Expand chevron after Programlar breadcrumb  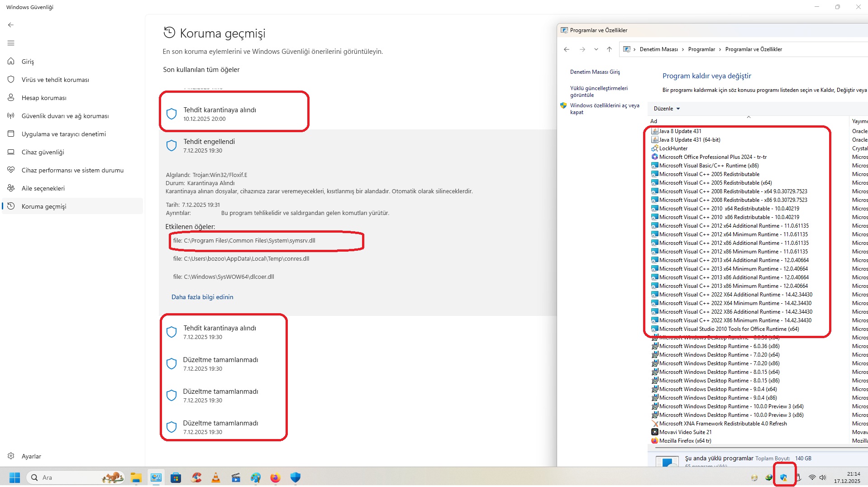point(720,49)
